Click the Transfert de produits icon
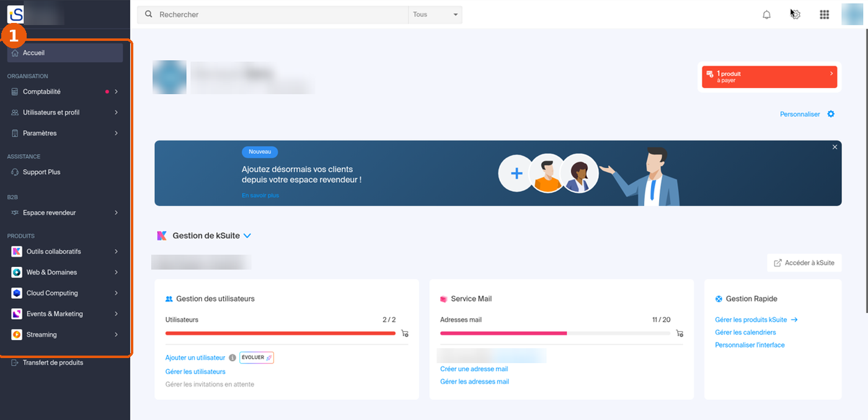Image resolution: width=868 pixels, height=420 pixels. coord(15,363)
